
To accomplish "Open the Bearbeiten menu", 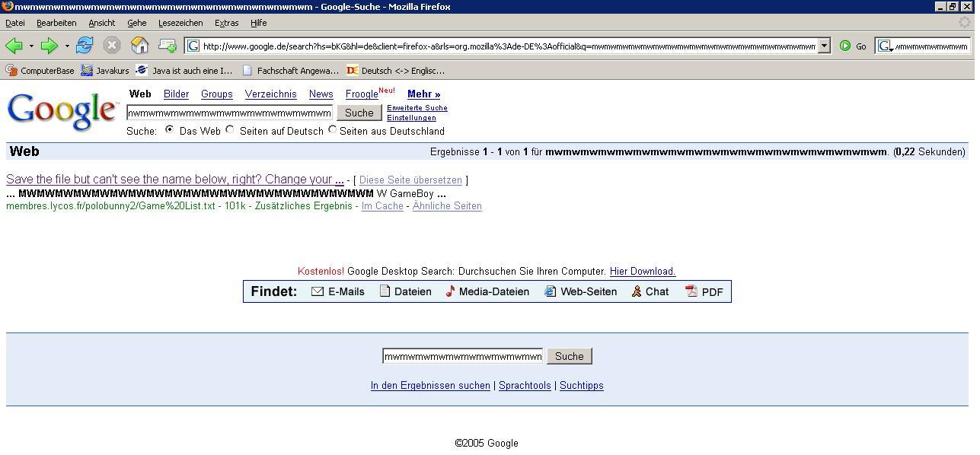I will (56, 23).
